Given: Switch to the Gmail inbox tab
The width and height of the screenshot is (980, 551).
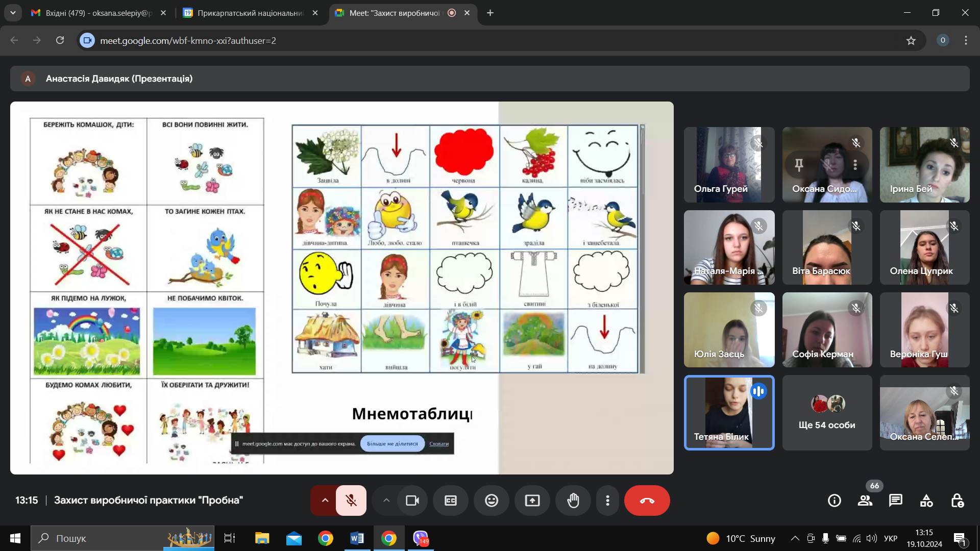Looking at the screenshot, I should (99, 13).
